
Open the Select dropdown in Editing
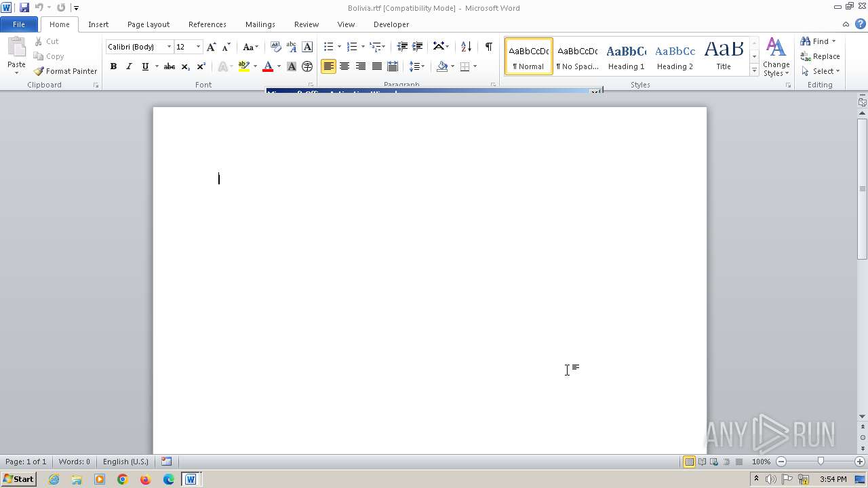tap(821, 71)
